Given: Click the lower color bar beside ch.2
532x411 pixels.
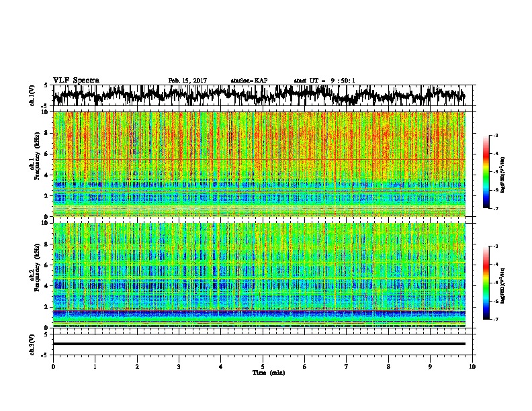Looking at the screenshot, I should click(486, 283).
